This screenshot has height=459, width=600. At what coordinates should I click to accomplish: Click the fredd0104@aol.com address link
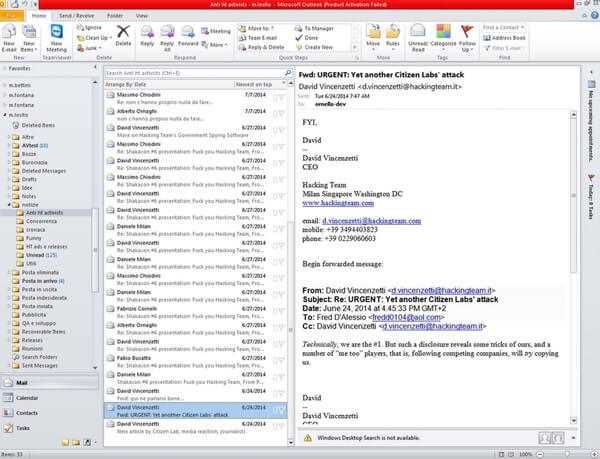click(x=406, y=317)
